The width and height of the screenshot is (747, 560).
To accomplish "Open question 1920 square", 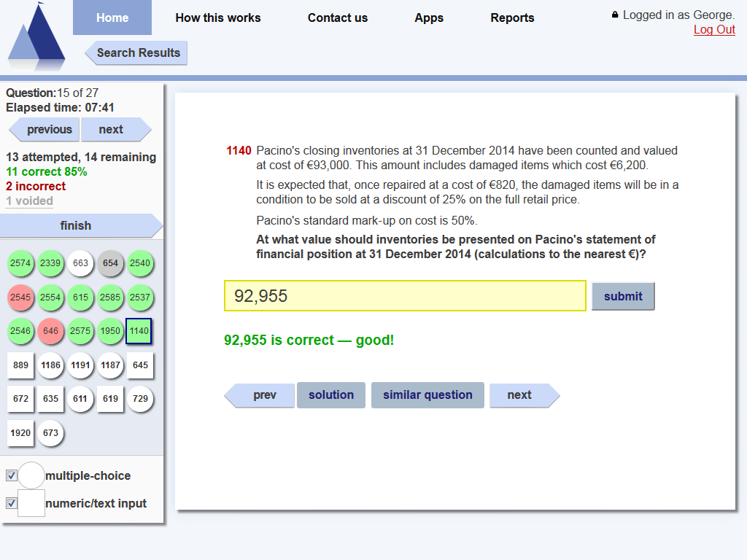I will 20,433.
